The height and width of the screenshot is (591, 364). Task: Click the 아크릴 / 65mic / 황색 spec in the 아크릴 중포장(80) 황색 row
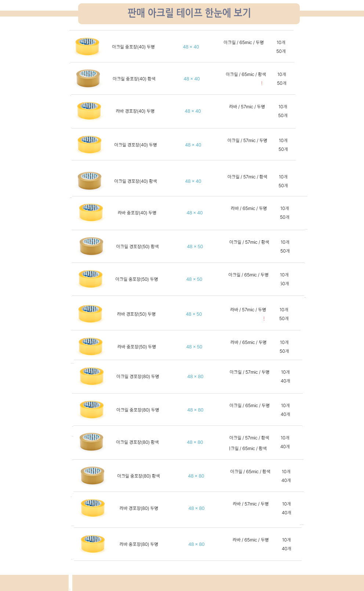coord(250,472)
